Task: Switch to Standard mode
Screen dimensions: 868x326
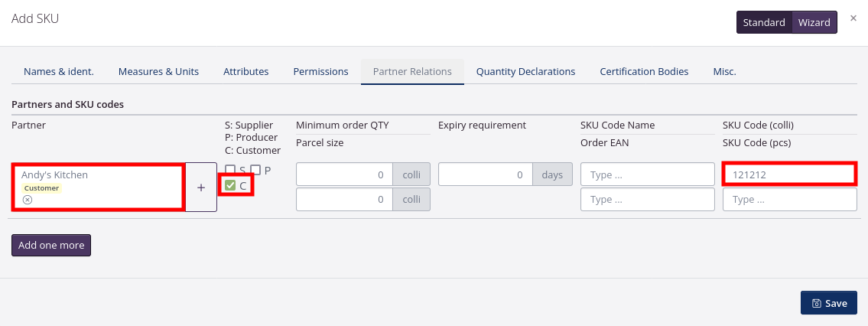Action: 764,22
